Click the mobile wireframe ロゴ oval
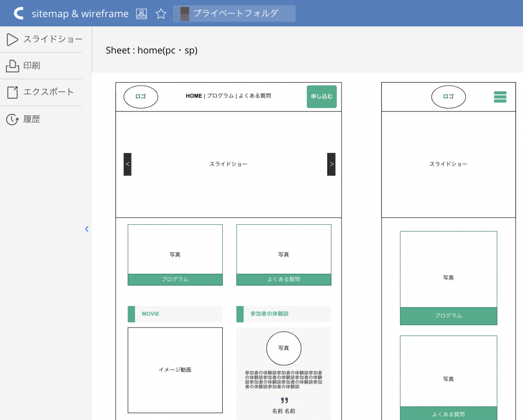Screen dimensions: 523x420 448,97
